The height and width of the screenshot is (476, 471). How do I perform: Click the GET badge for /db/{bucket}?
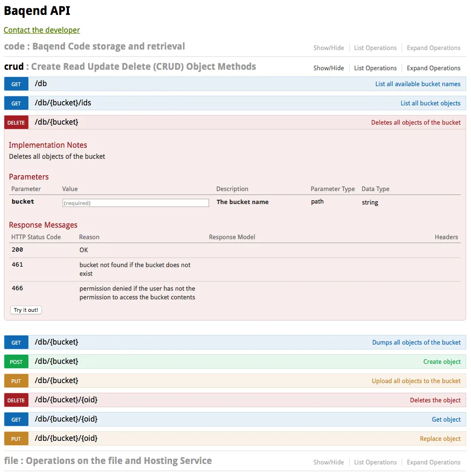click(16, 343)
